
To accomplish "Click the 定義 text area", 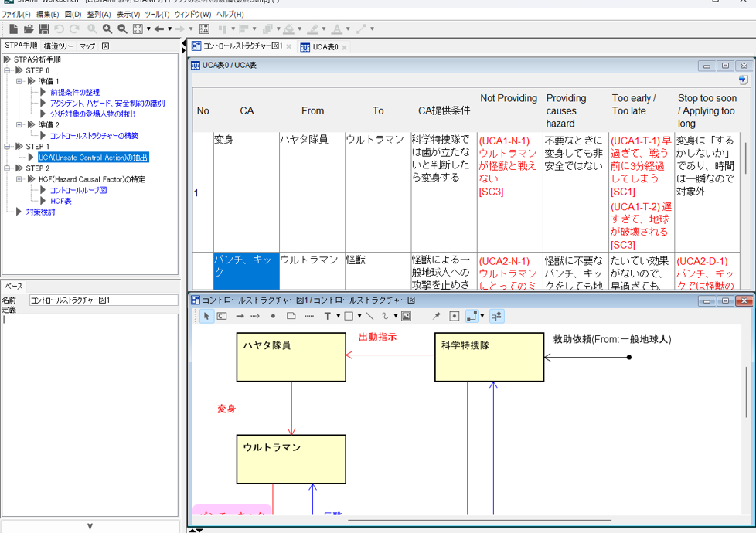I will [x=90, y=415].
